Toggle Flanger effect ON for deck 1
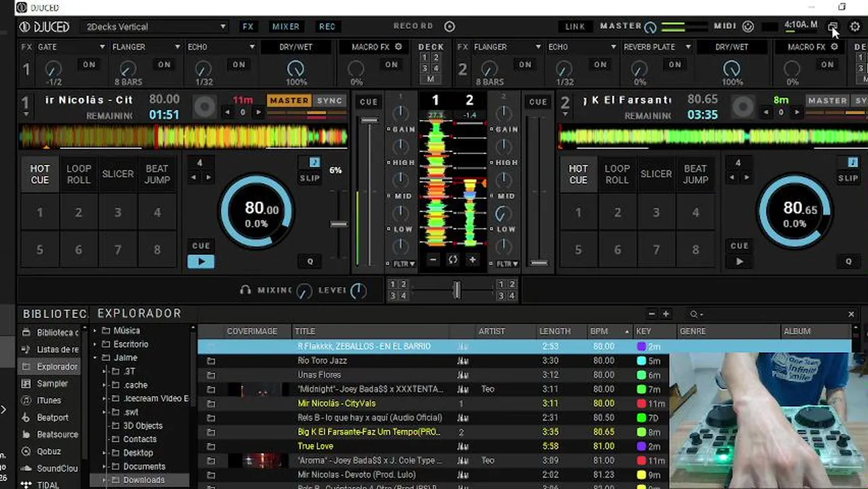868x489 pixels. point(164,65)
